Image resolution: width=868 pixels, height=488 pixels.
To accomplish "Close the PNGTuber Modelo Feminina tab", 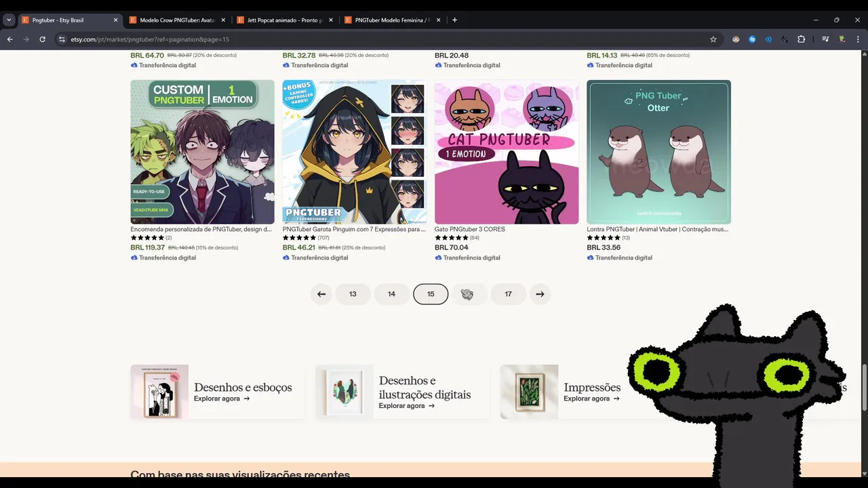I will (439, 20).
